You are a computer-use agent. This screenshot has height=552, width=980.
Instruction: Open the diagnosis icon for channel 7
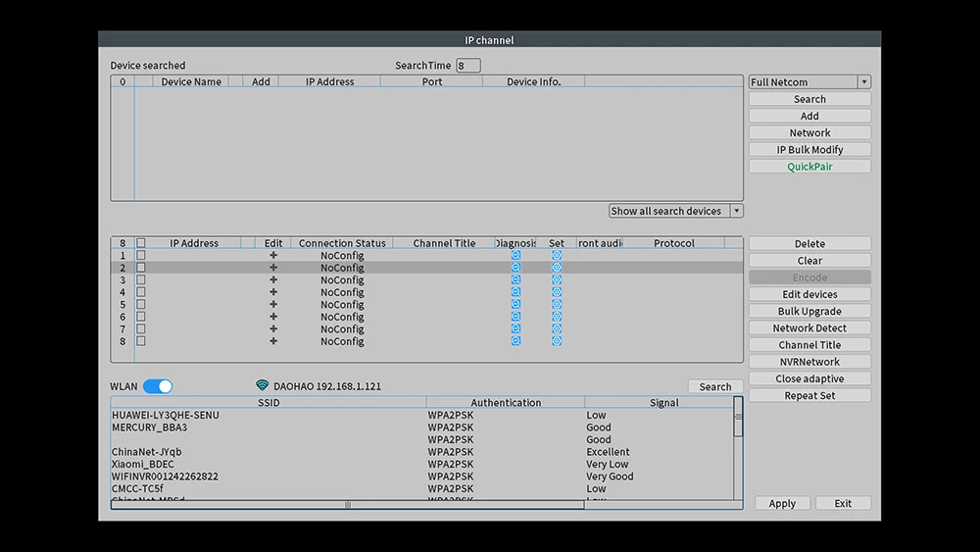515,328
